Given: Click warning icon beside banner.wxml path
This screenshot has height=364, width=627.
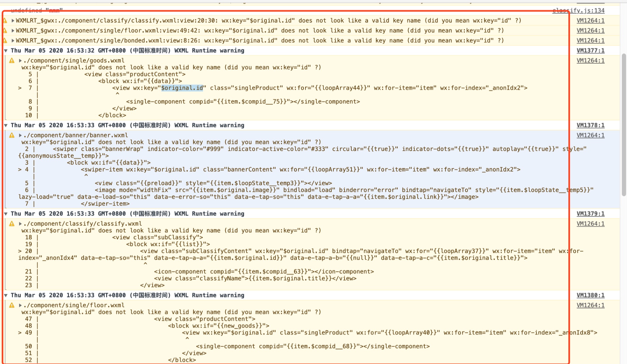Looking at the screenshot, I should (x=12, y=135).
